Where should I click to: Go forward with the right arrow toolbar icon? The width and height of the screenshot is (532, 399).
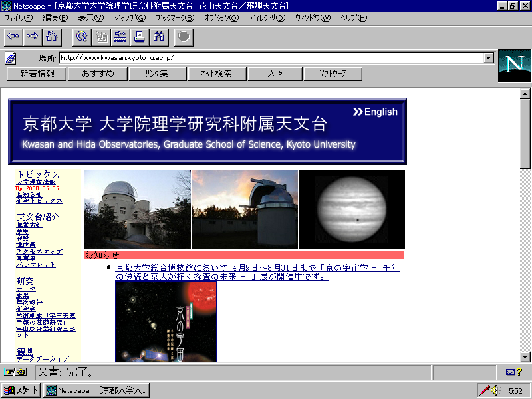click(x=33, y=37)
